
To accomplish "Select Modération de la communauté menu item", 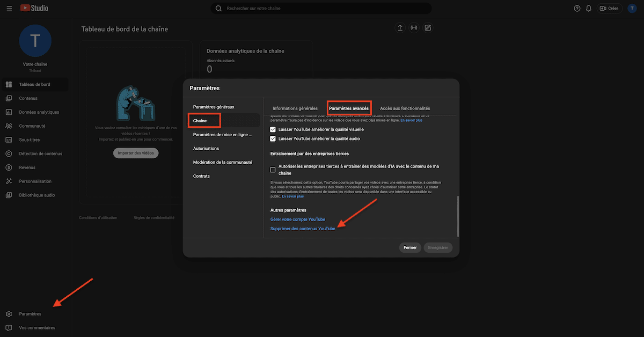I will pos(223,162).
